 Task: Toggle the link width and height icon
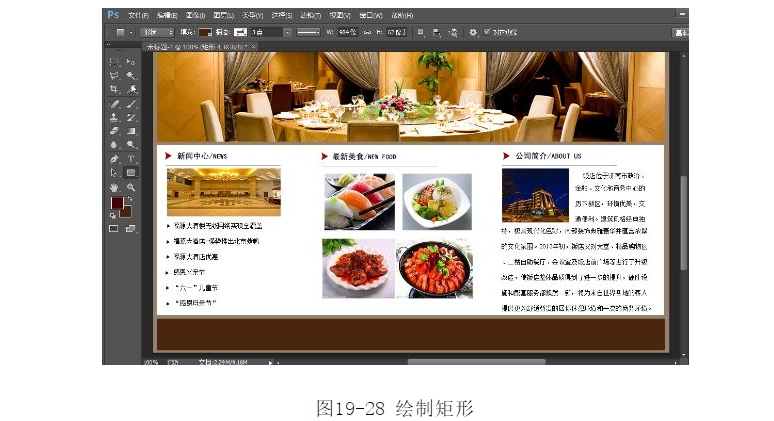tap(366, 32)
